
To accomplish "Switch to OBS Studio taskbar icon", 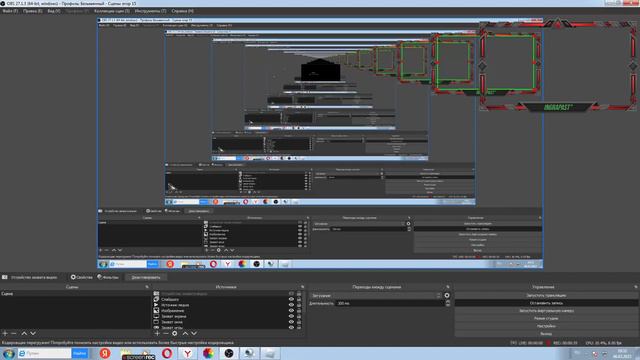I will (229, 353).
